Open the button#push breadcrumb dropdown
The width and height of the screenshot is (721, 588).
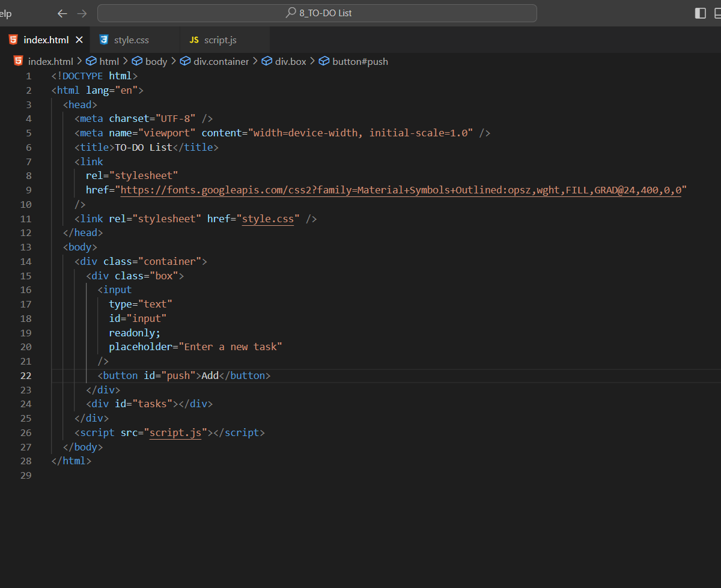[360, 61]
